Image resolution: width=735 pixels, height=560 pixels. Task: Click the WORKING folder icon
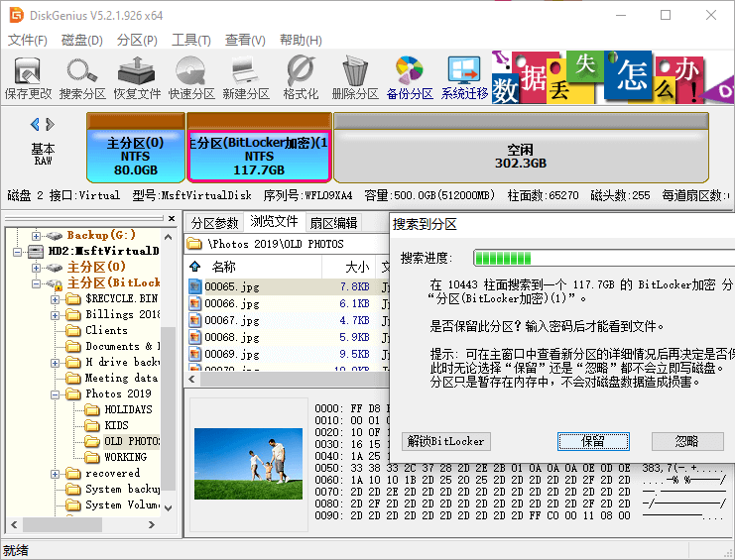pyautogui.click(x=92, y=457)
